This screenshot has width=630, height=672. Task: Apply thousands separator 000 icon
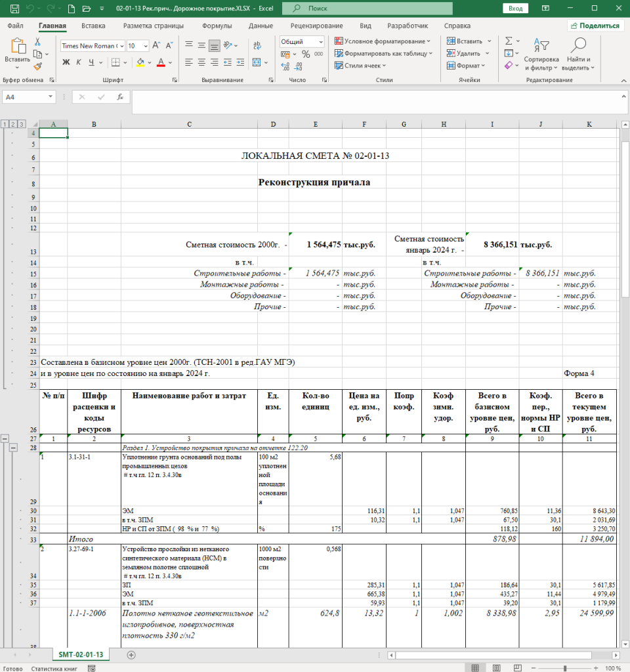[x=318, y=54]
